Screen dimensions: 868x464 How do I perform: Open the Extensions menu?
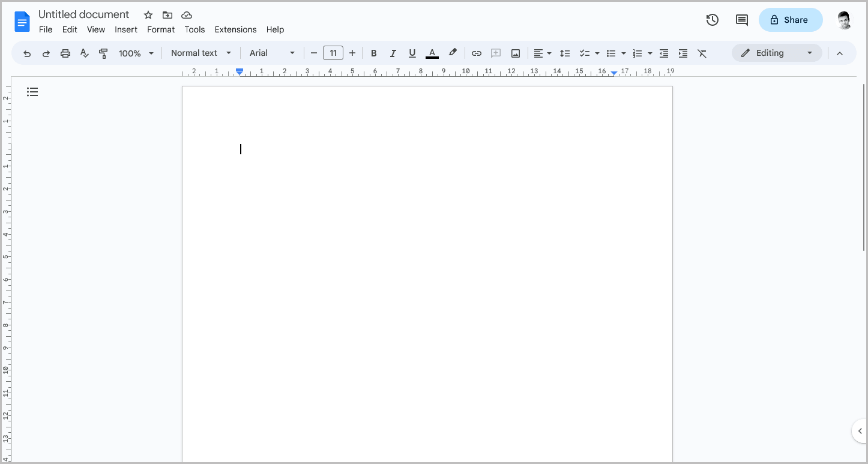pyautogui.click(x=235, y=29)
